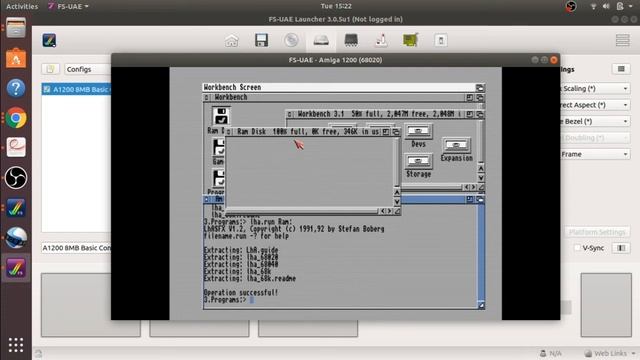Open the joystick input options tab
This screenshot has width=640, height=360.
tap(381, 40)
